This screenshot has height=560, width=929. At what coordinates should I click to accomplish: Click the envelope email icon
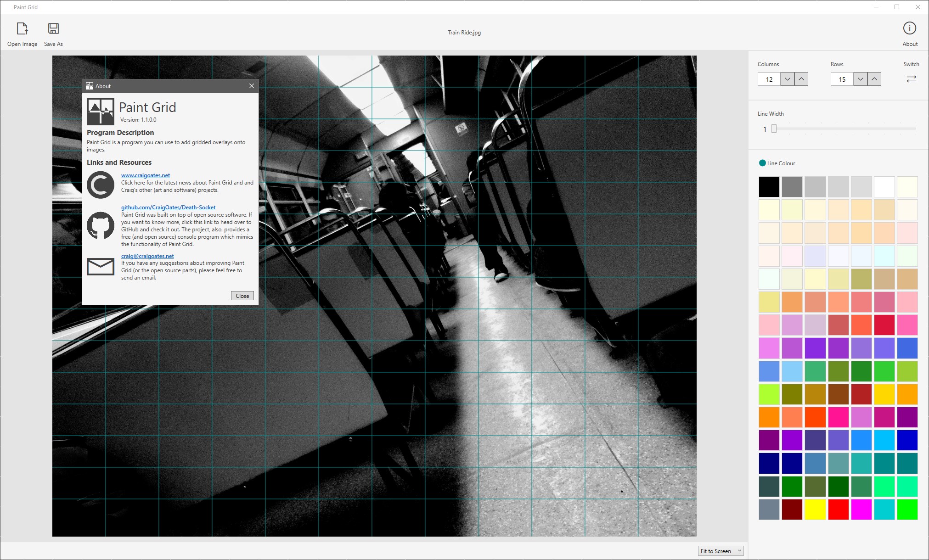(x=101, y=266)
